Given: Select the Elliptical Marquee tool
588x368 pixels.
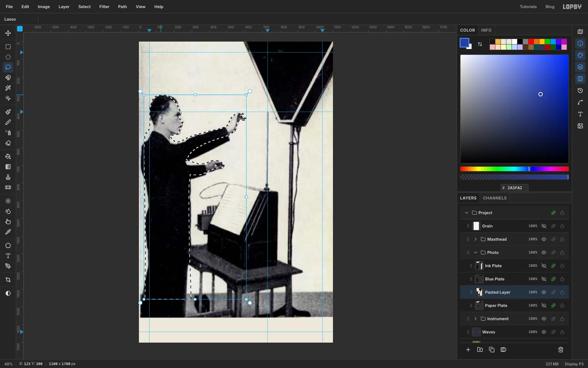Looking at the screenshot, I should [x=8, y=57].
